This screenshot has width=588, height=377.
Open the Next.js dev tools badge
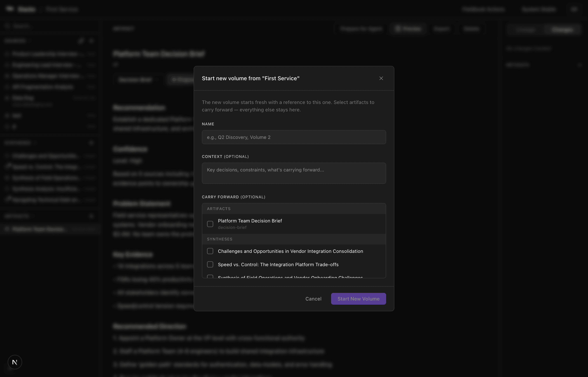click(15, 362)
